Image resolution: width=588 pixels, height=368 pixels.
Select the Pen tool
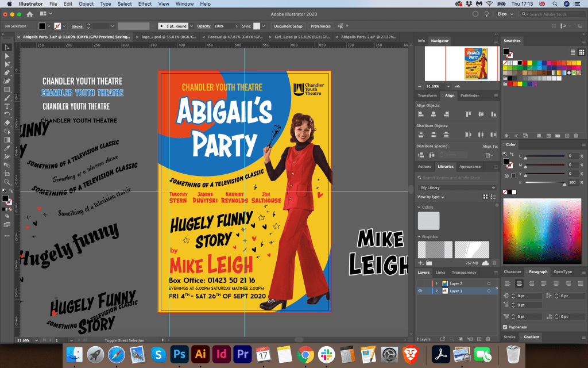[7, 73]
